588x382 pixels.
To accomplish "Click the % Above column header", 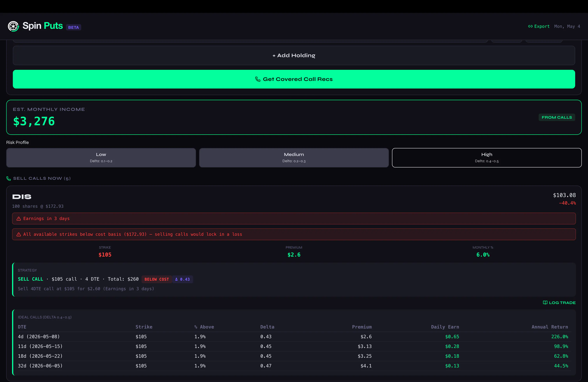I will click(204, 327).
